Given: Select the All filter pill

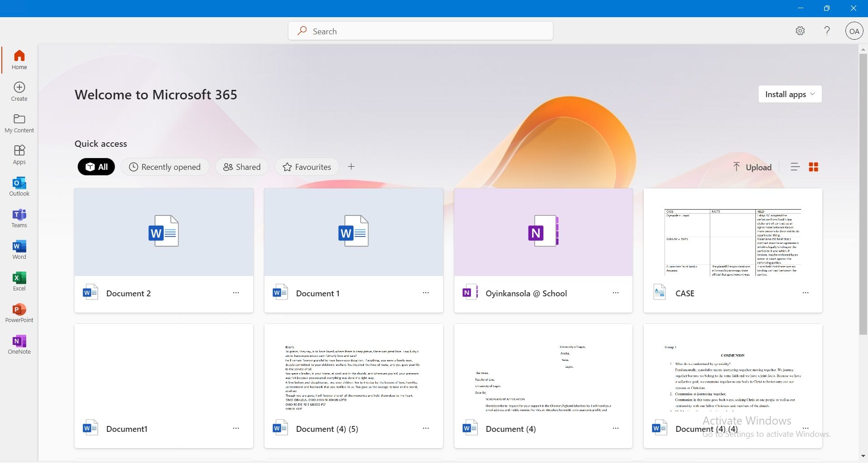Looking at the screenshot, I should [x=96, y=167].
